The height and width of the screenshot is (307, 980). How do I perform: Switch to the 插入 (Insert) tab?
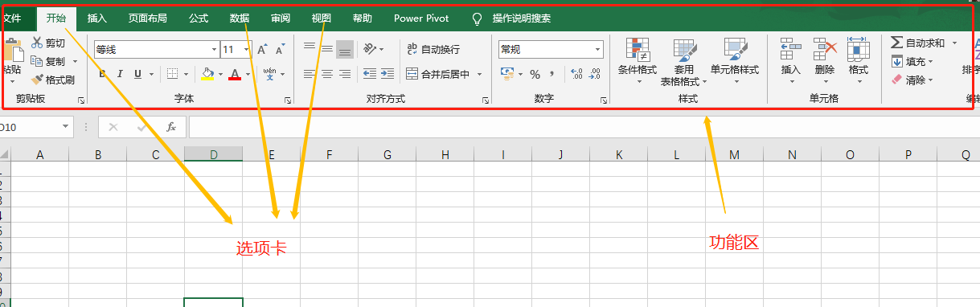pos(96,18)
